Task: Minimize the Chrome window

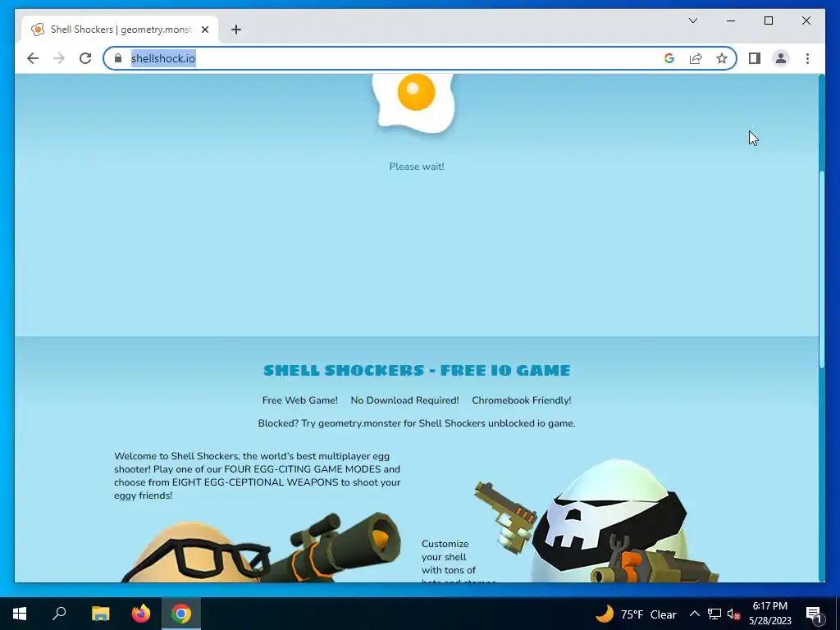Action: coord(731,21)
